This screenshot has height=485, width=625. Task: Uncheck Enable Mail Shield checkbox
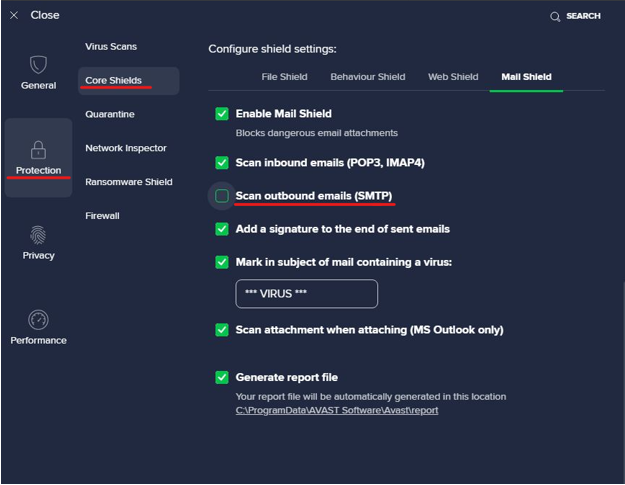222,114
